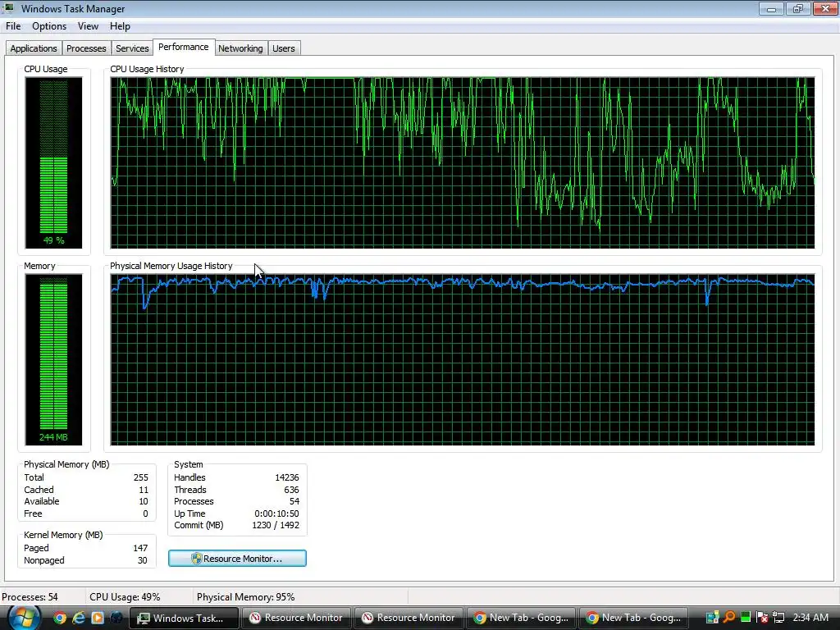Click the orange magnifier tray icon
The height and width of the screenshot is (630, 840).
(729, 619)
